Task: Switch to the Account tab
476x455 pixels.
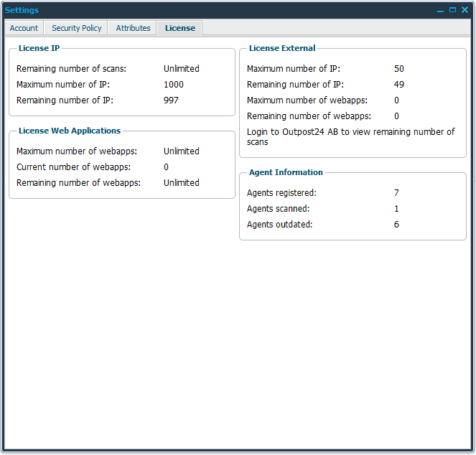Action: click(x=24, y=28)
